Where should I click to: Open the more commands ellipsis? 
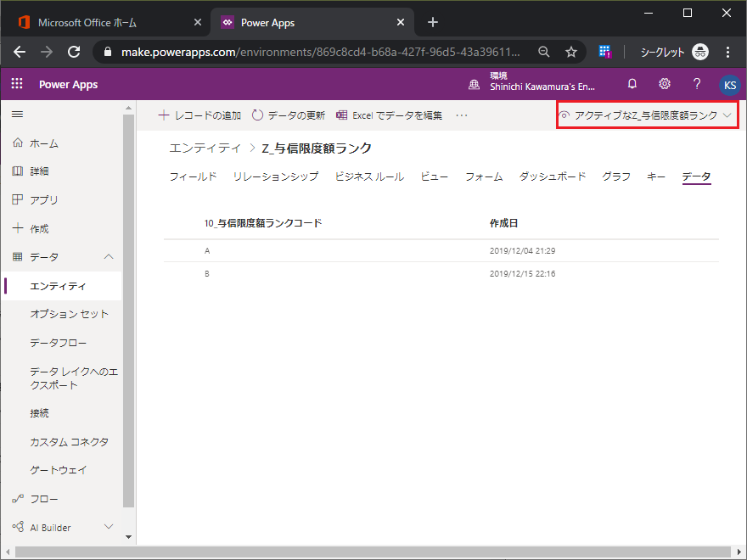coord(461,115)
